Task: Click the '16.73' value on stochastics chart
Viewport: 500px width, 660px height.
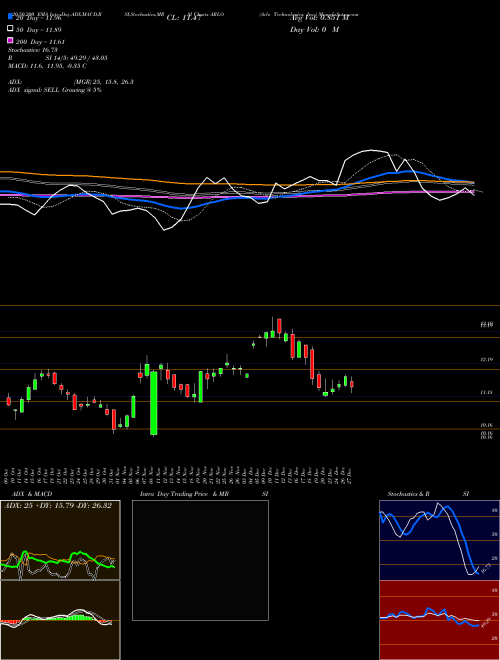Action: (x=485, y=569)
